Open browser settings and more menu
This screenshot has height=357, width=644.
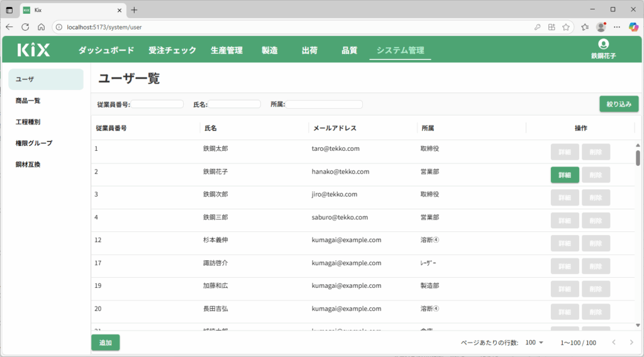(x=618, y=27)
